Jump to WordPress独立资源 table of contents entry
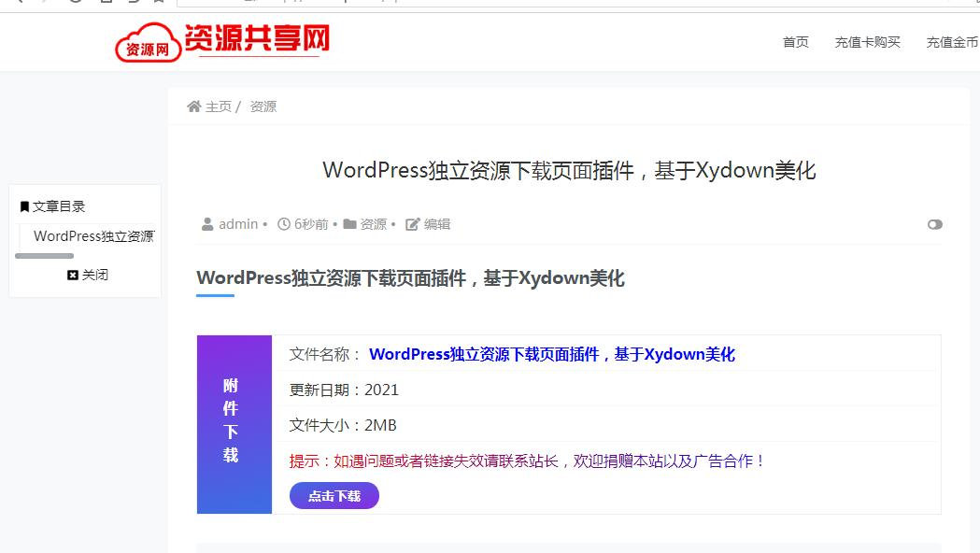This screenshot has height=553, width=980. pyautogui.click(x=93, y=236)
